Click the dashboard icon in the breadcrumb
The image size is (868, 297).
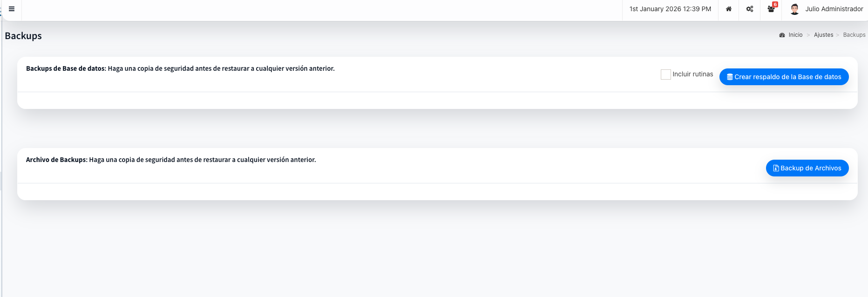tap(782, 35)
